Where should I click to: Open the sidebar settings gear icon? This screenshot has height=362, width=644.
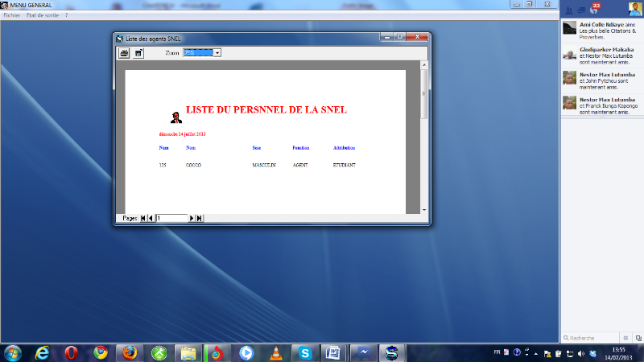click(x=625, y=338)
